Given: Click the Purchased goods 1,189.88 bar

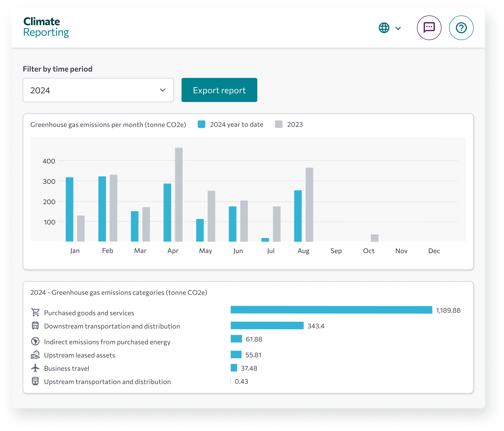Looking at the screenshot, I should tap(331, 310).
